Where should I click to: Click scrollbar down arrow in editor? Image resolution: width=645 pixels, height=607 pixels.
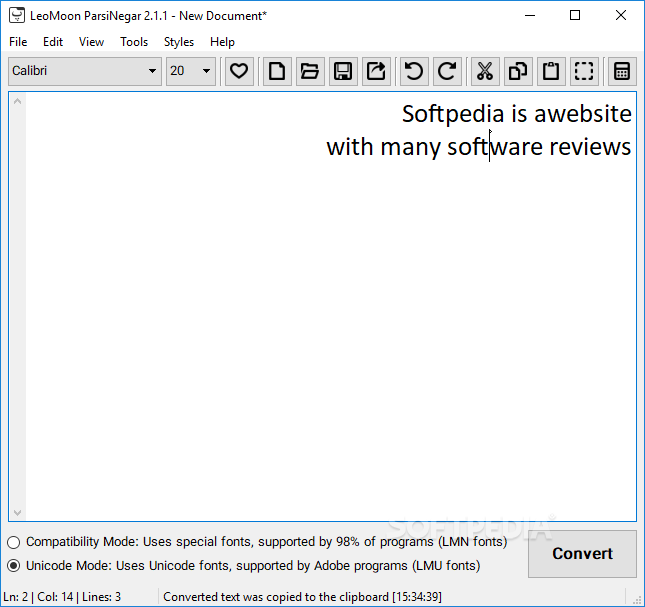coord(17,512)
